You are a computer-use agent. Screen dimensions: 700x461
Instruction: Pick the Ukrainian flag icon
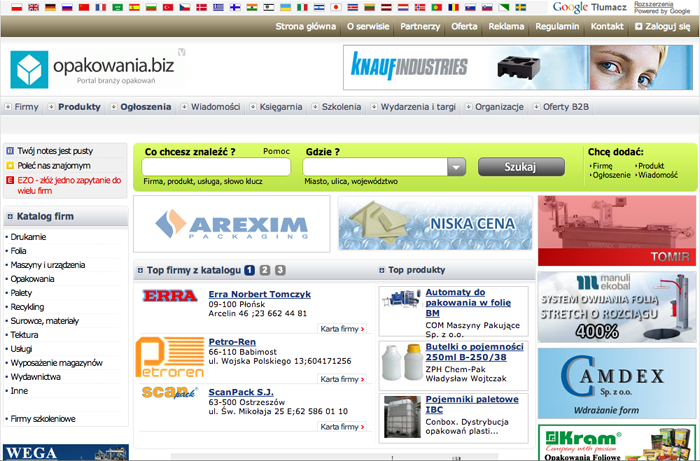coord(285,7)
